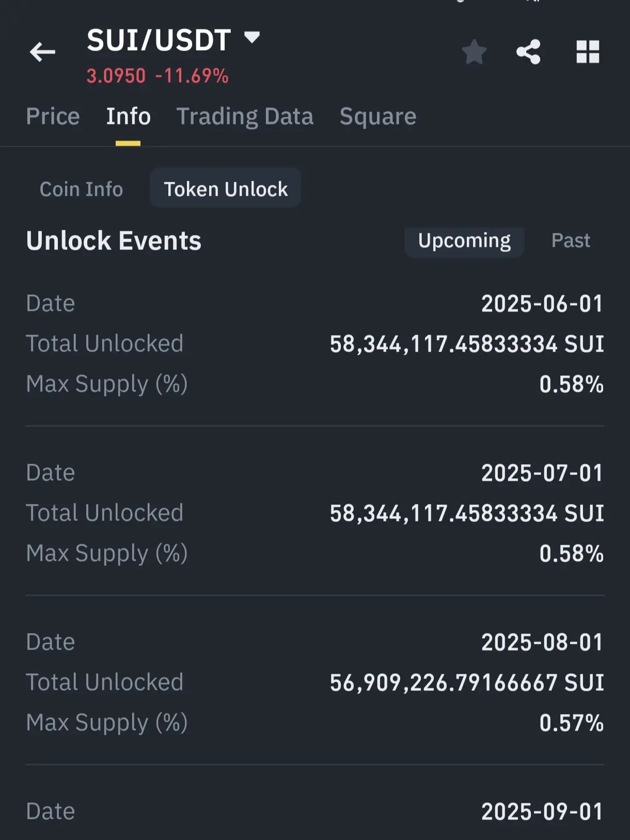Image resolution: width=630 pixels, height=840 pixels.
Task: Select the SUI/USDT pair title
Action: [159, 40]
